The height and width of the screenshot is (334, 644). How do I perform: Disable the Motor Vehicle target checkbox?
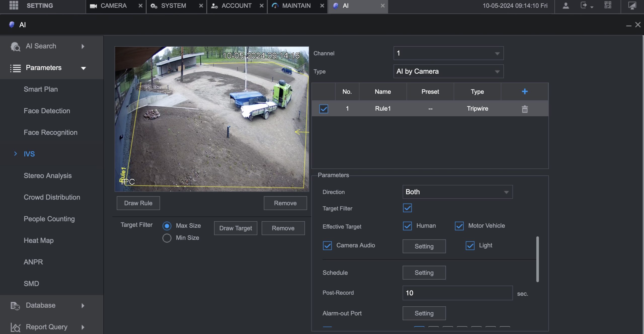pos(459,226)
